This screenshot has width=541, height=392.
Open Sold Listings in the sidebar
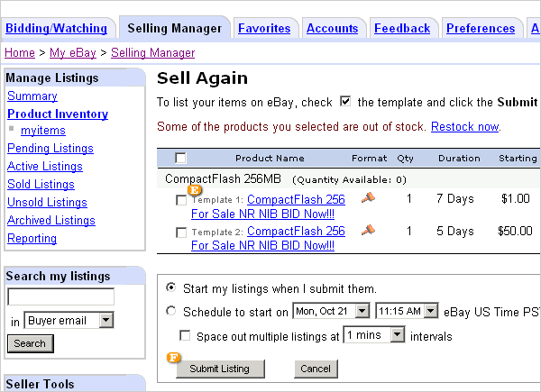coord(41,184)
